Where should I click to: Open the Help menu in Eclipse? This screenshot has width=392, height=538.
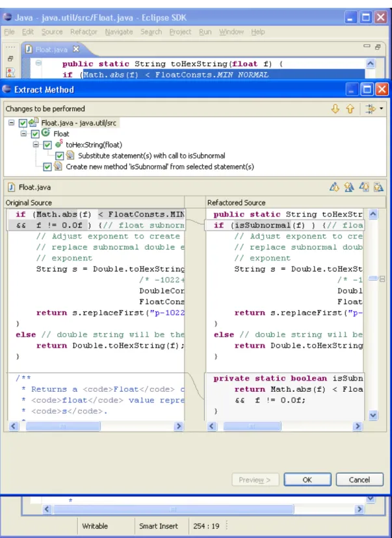[x=258, y=32]
